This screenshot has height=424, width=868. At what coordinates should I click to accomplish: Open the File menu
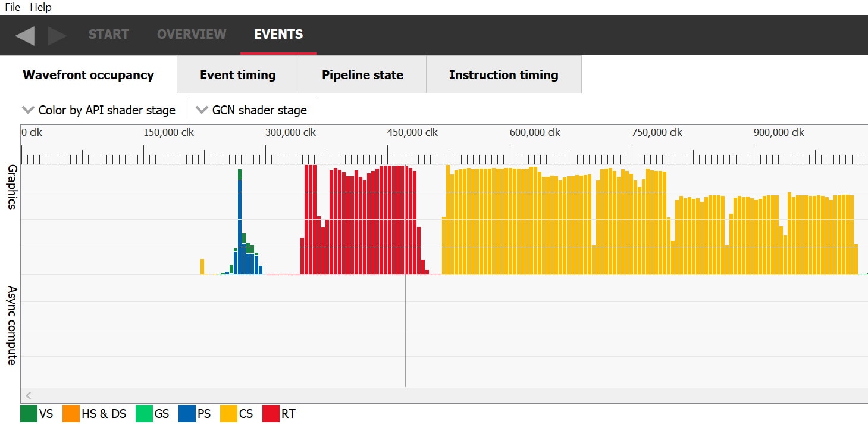(x=12, y=7)
